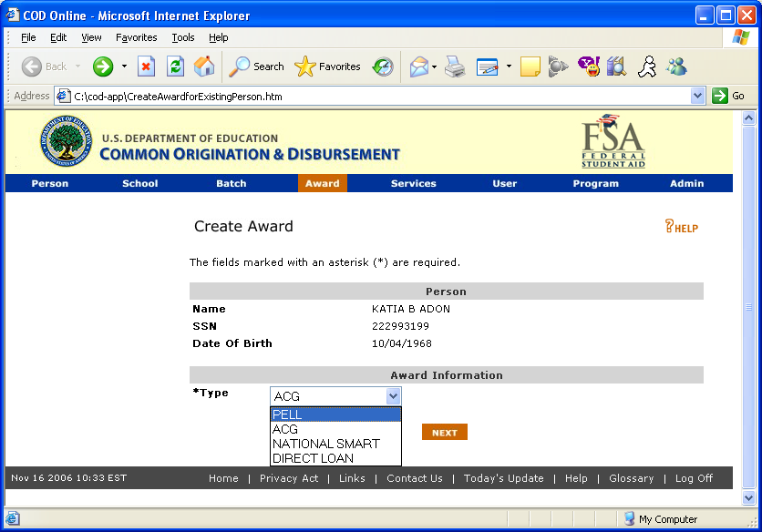The width and height of the screenshot is (762, 532).
Task: Click the Mail envelope icon
Action: (x=419, y=66)
